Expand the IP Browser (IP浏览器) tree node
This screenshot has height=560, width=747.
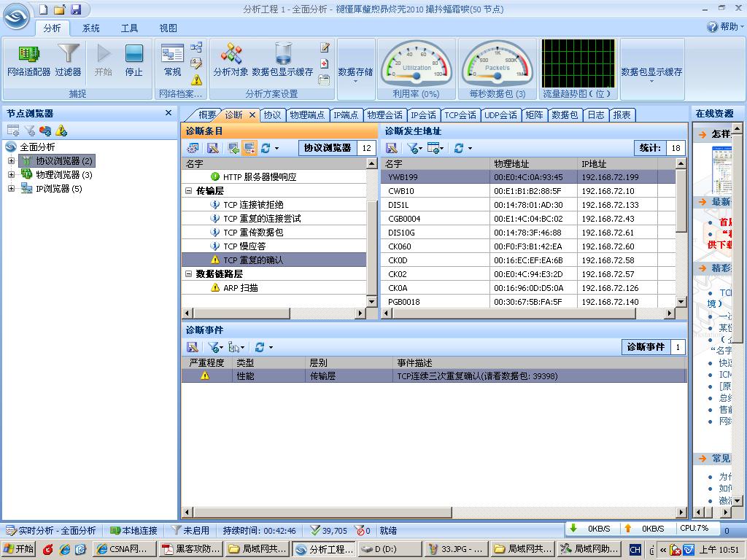[x=11, y=189]
